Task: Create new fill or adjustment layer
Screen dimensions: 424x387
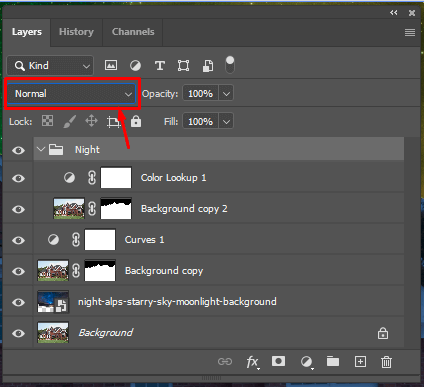Action: [307, 362]
